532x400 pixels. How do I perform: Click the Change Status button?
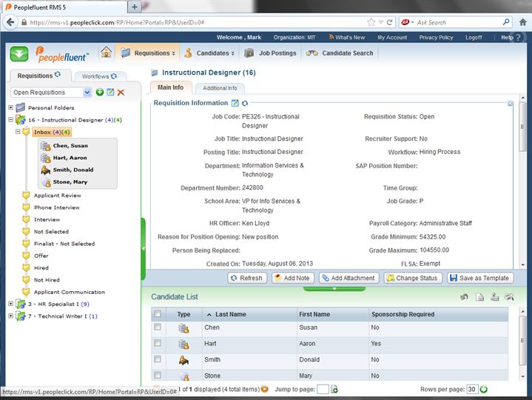(412, 278)
